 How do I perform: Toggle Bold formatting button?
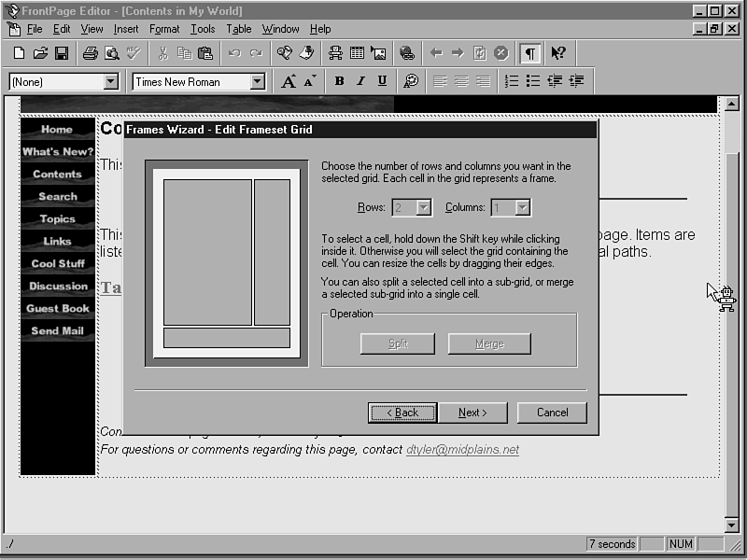click(x=339, y=81)
